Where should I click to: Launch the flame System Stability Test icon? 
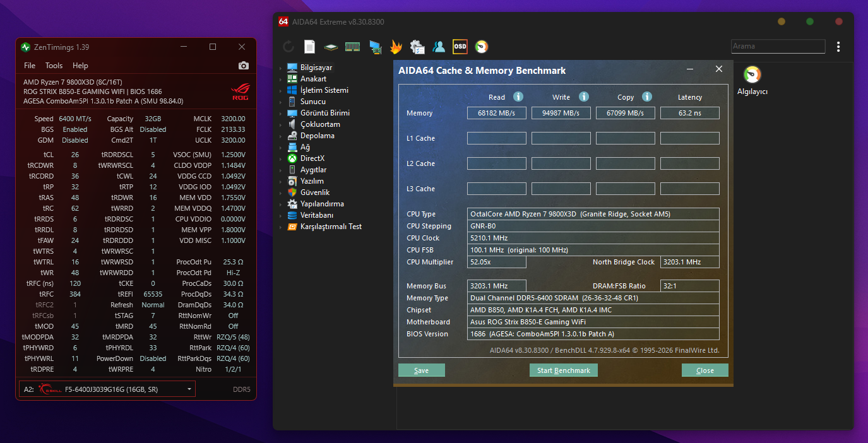396,46
